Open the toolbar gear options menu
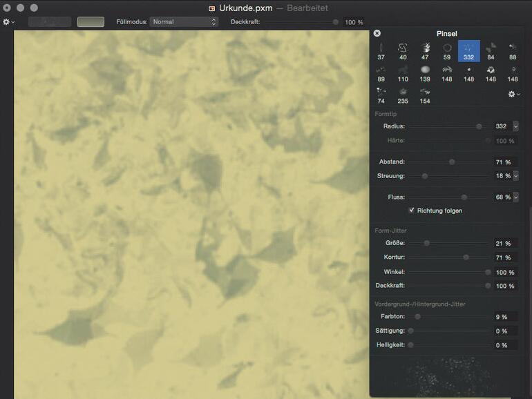This screenshot has width=532, height=399. (x=8, y=22)
